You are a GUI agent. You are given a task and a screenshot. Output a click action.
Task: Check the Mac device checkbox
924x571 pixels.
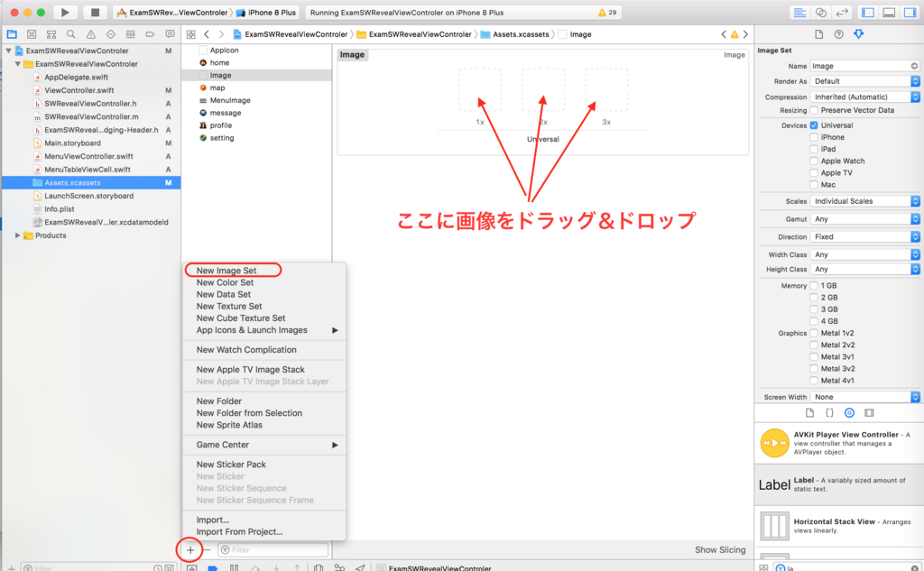click(814, 184)
